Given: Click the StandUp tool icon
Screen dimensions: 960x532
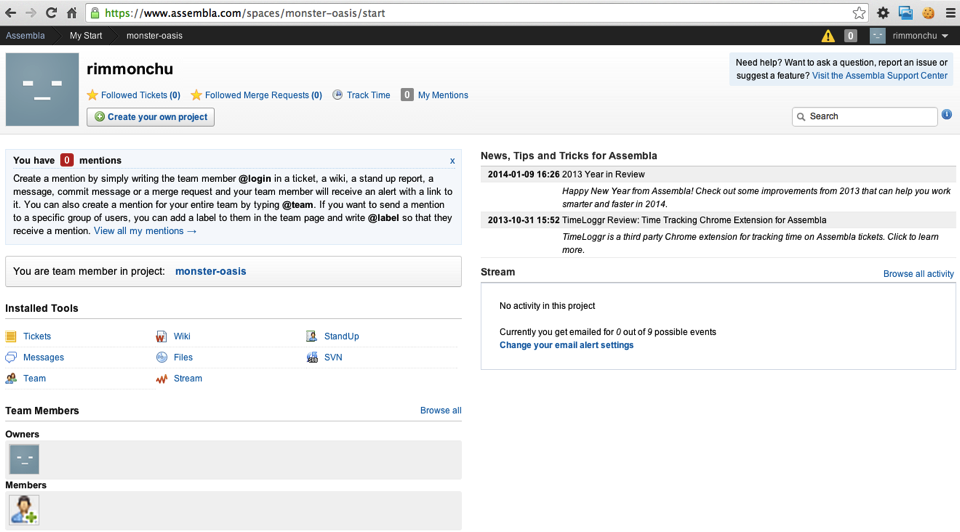Looking at the screenshot, I should click(312, 336).
